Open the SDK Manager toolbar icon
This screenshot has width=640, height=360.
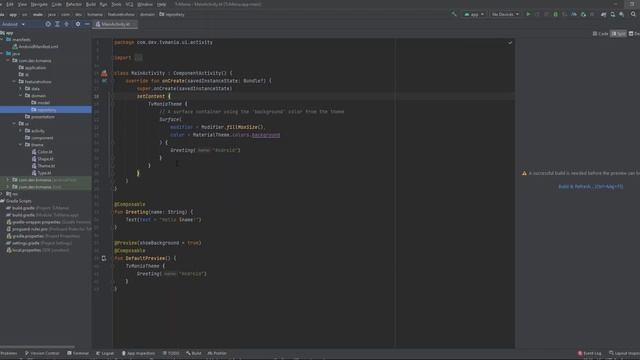[x=622, y=14]
